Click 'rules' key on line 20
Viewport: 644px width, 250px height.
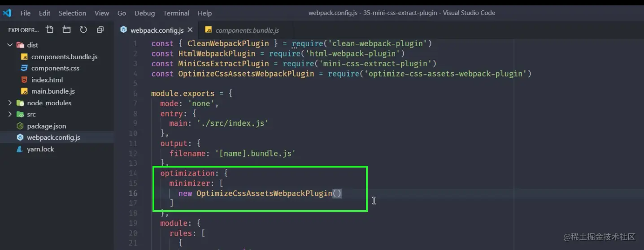[x=181, y=233]
